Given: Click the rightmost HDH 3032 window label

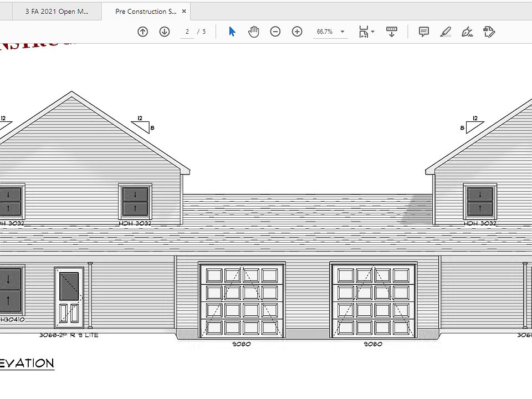Looking at the screenshot, I should 480,223.
